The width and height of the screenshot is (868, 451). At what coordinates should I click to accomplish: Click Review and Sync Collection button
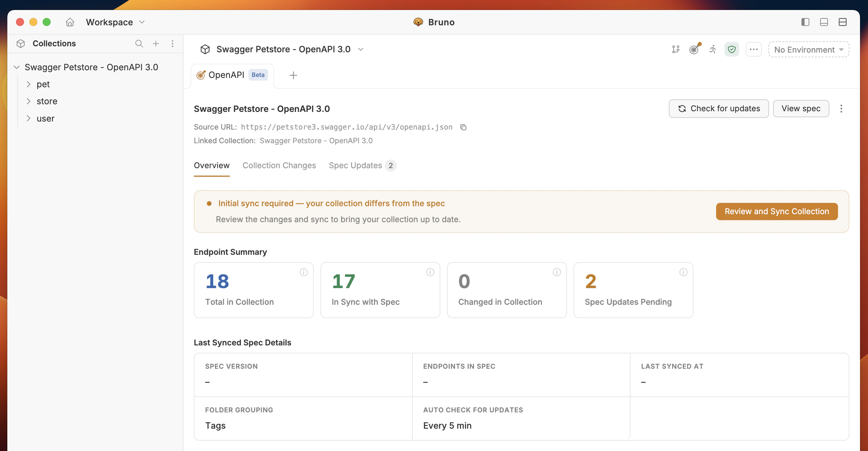777,211
